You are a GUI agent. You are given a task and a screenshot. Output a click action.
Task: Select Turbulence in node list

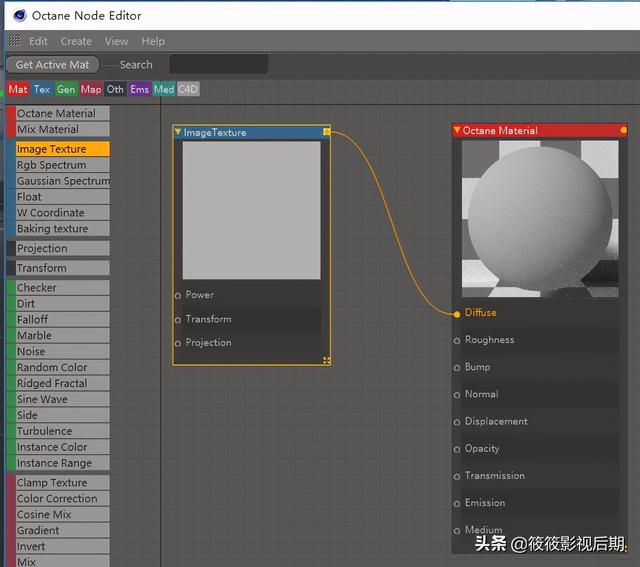click(x=62, y=431)
